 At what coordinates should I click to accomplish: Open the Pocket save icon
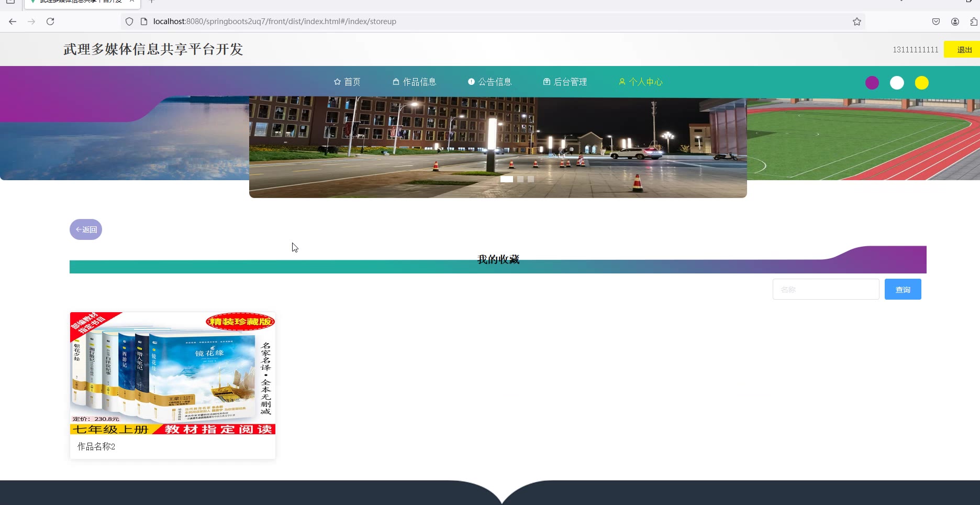(x=936, y=21)
